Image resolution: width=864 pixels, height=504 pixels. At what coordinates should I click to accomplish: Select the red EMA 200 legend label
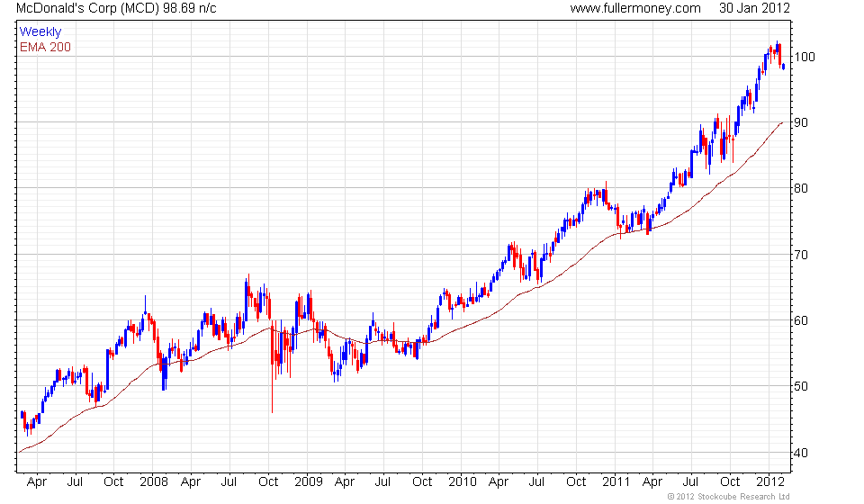click(x=45, y=47)
